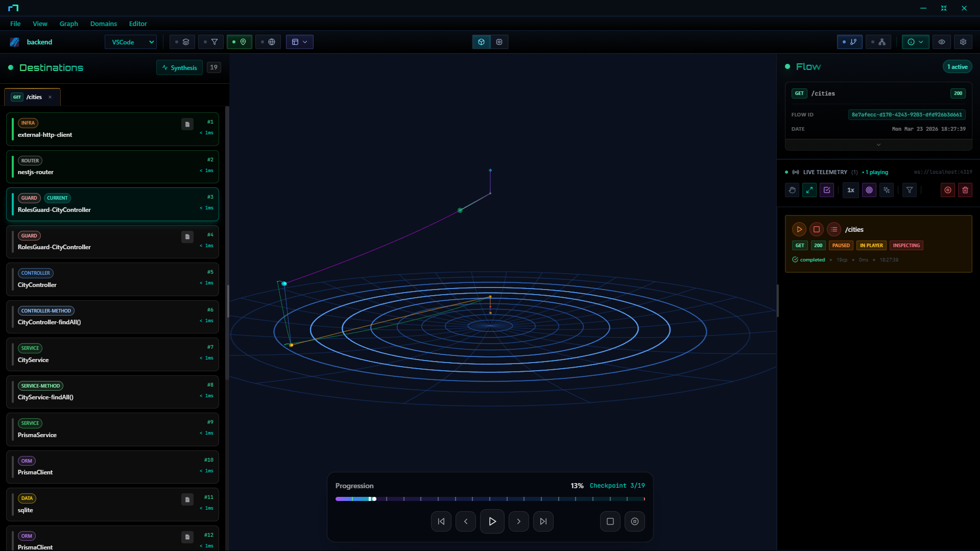Click the trash icon in Live Telemetry toolbar
This screenshot has width=980, height=551.
tap(965, 190)
